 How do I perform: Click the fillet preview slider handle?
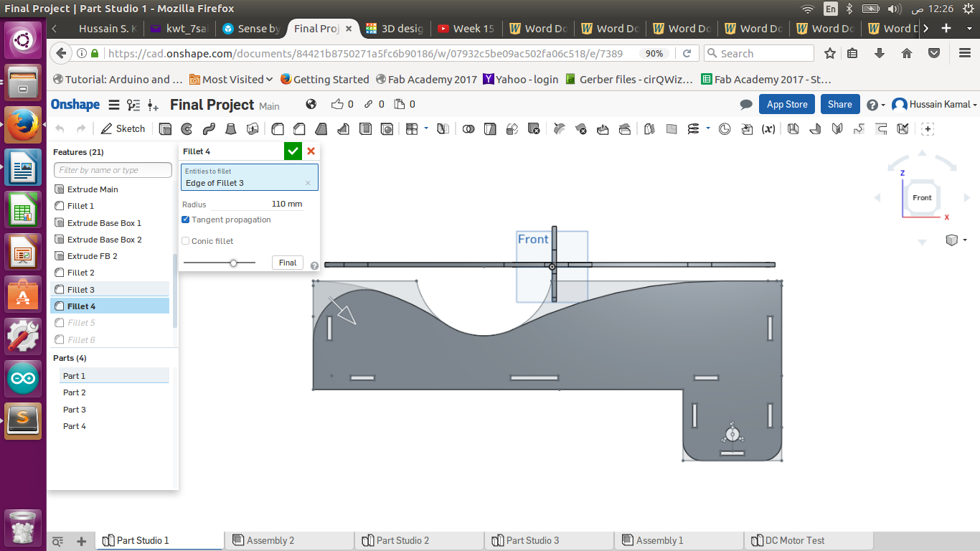233,263
